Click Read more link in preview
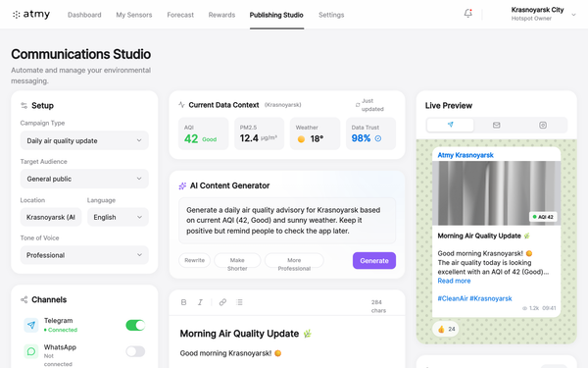The width and height of the screenshot is (588, 368). pyautogui.click(x=454, y=281)
